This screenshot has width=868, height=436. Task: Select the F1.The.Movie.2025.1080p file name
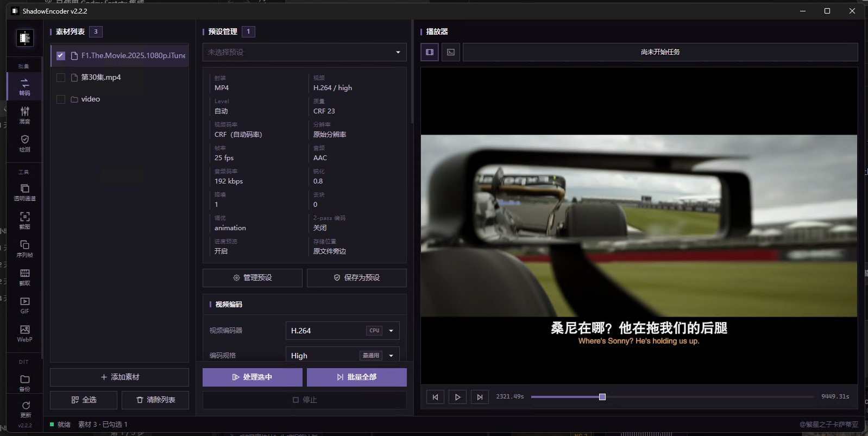tap(133, 55)
